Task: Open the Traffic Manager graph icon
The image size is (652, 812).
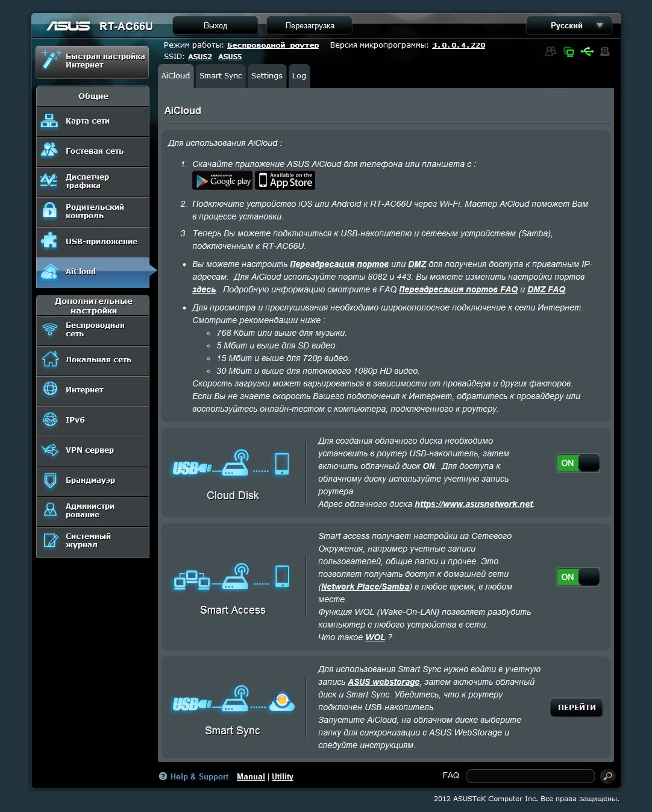Action: click(49, 180)
